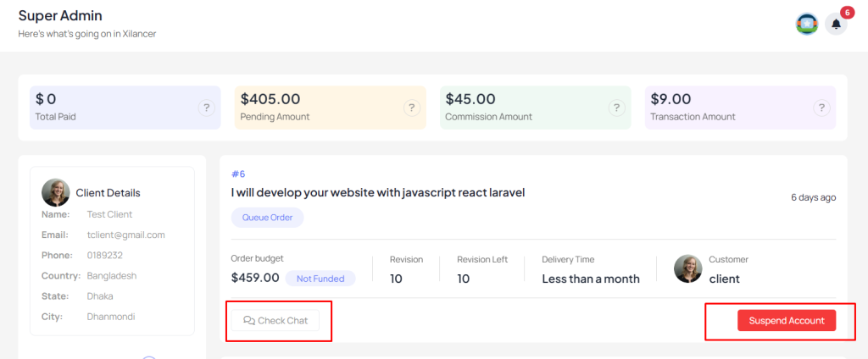Click the customer avatar beside client
Image resolution: width=868 pixels, height=359 pixels.
[688, 269]
